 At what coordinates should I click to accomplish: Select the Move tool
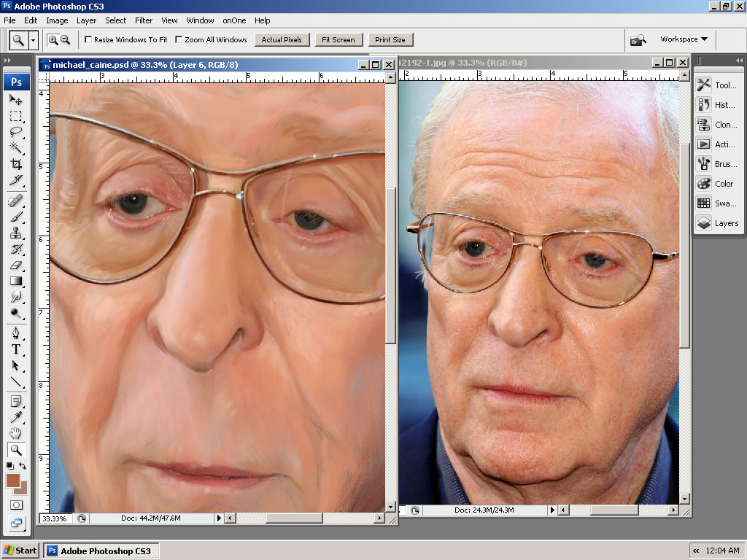[16, 99]
